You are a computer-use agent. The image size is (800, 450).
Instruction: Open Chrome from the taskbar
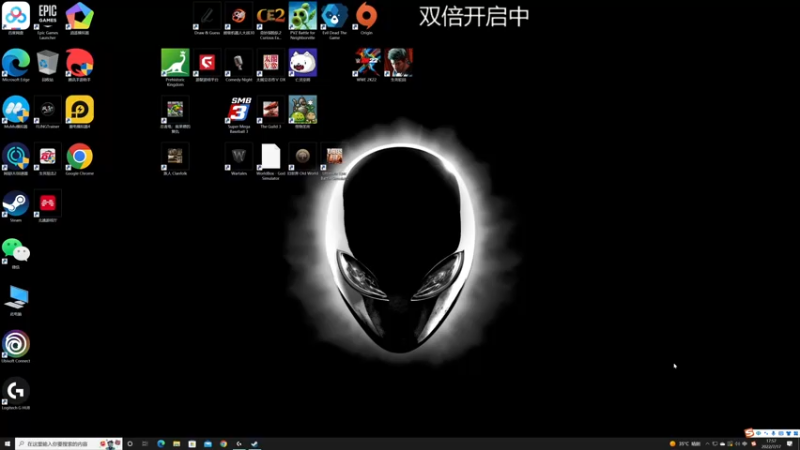[x=223, y=444]
